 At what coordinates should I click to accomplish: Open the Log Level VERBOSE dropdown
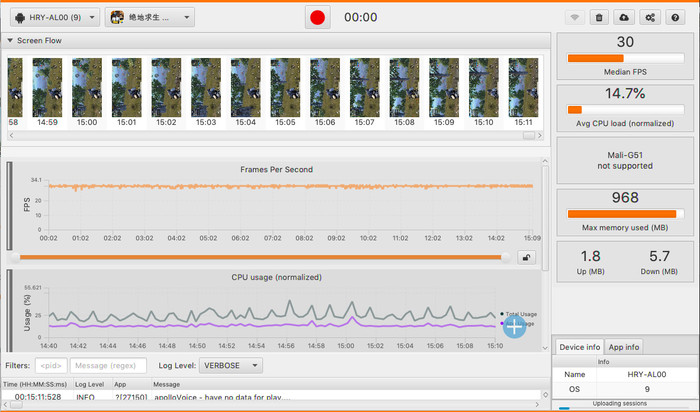(231, 366)
